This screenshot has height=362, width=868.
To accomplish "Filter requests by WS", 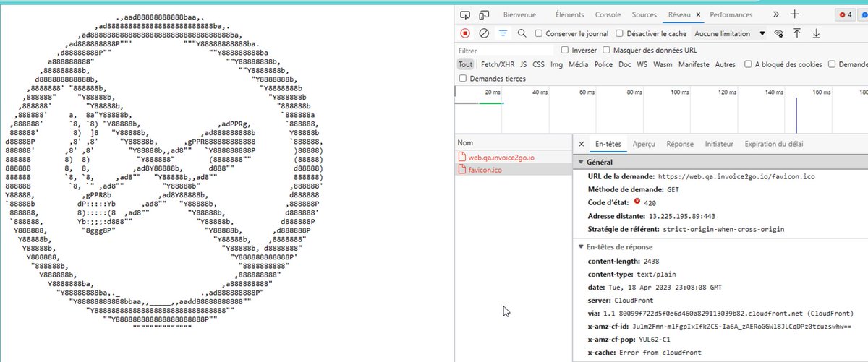I will 642,64.
